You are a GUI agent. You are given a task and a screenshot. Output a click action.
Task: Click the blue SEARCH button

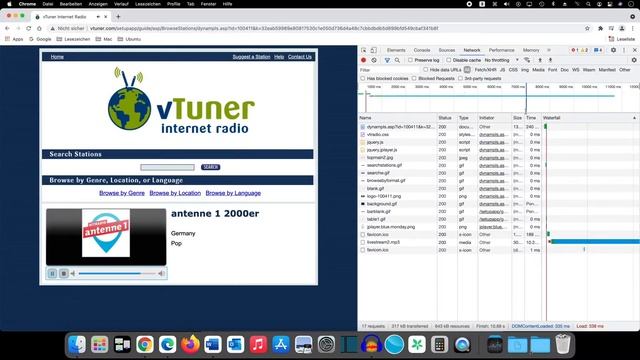pos(210,167)
